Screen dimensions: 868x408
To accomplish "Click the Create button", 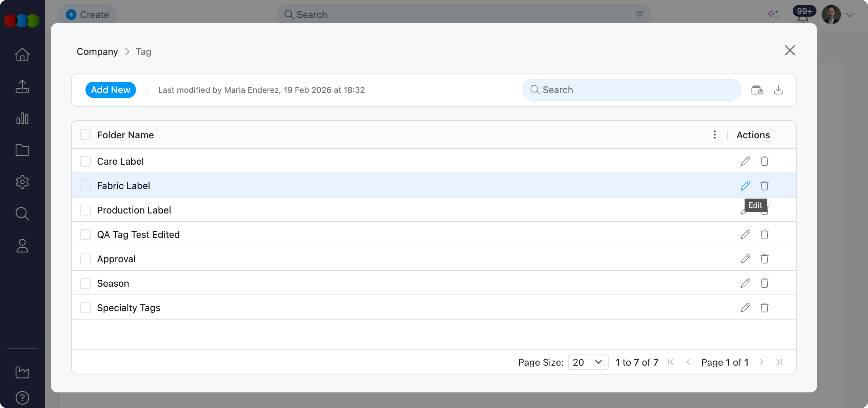I will (87, 15).
